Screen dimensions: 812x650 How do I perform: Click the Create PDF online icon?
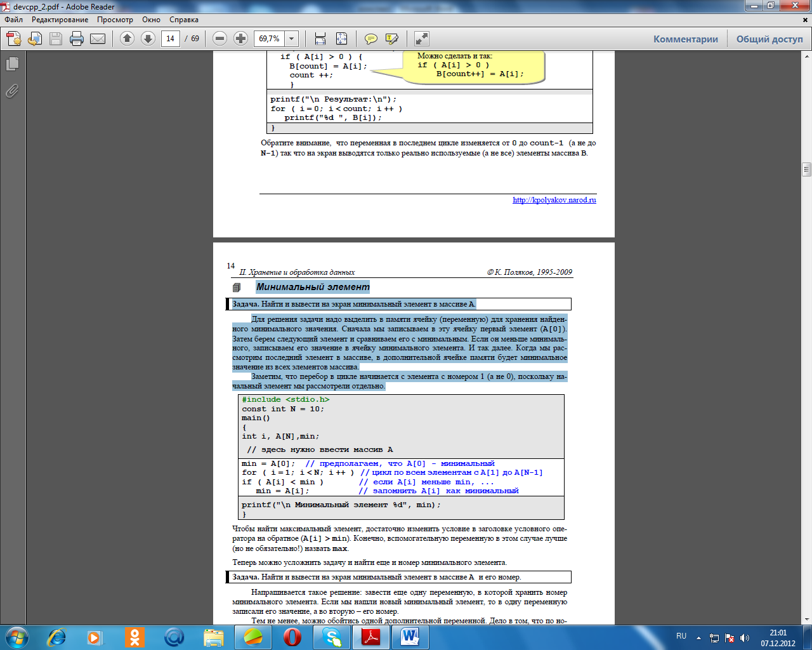[x=14, y=39]
